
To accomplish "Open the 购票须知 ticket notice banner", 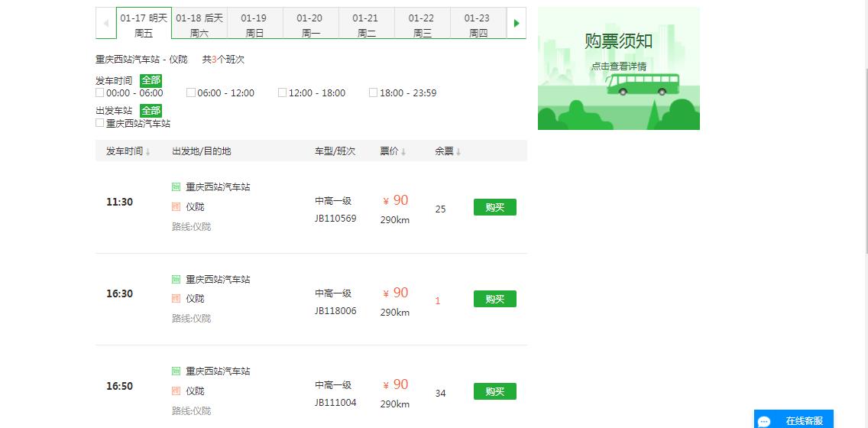I will 618,69.
